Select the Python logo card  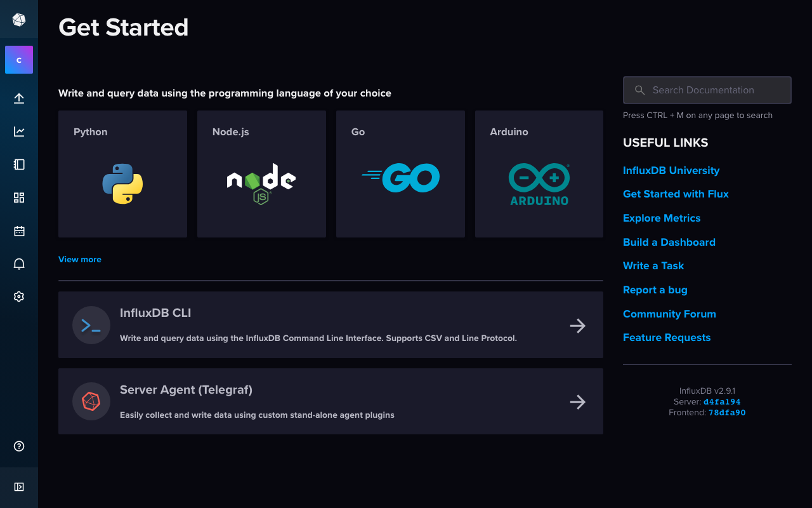click(x=122, y=174)
